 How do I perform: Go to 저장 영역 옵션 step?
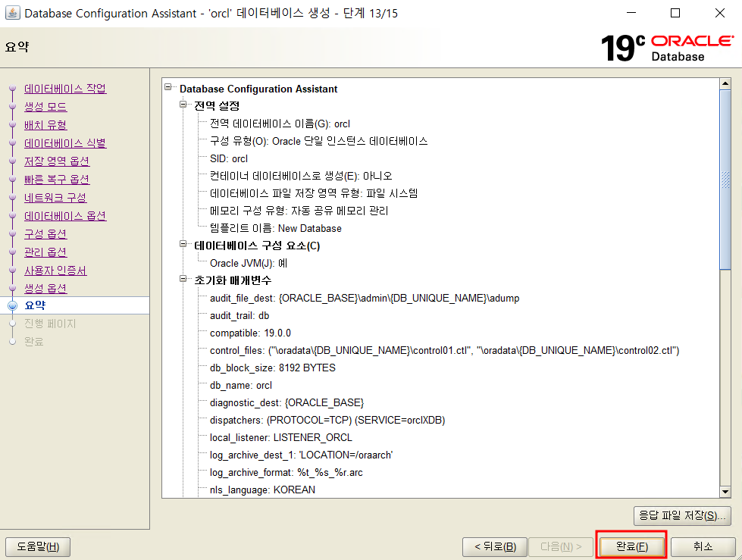tap(57, 161)
